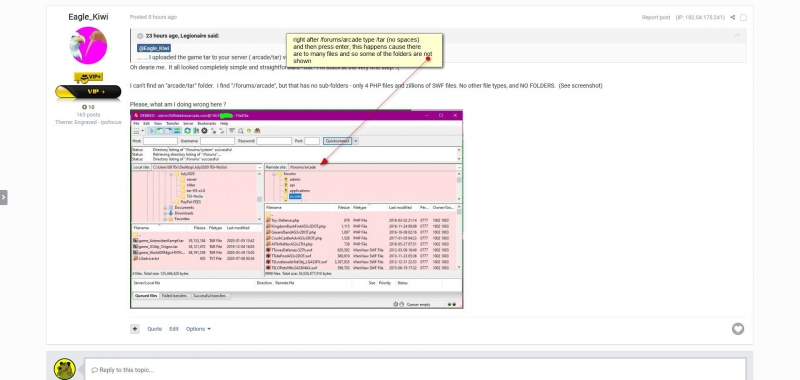Expand the left side panel arrow
This screenshot has height=380, width=800.
(x=4, y=197)
